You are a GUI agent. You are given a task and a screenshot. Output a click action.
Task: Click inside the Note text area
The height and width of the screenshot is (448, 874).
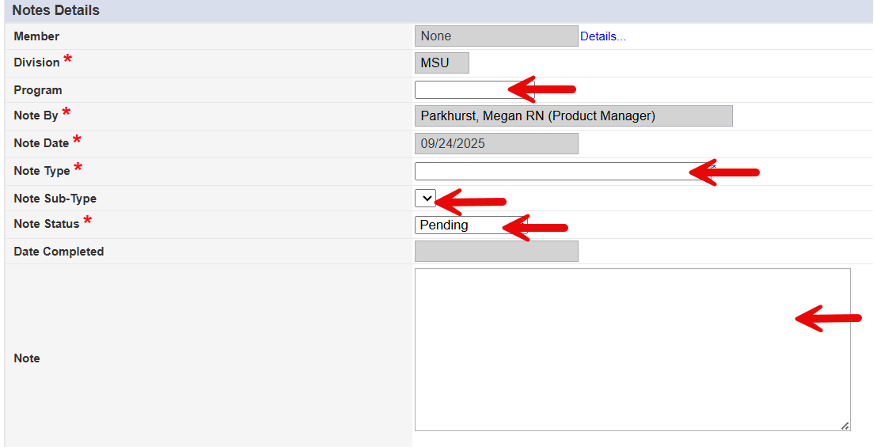633,349
